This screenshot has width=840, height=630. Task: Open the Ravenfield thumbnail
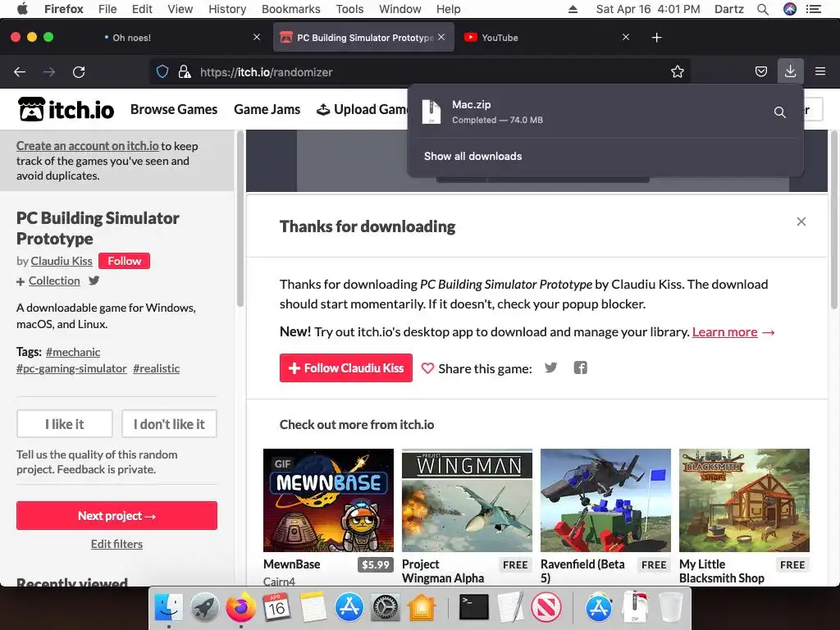click(x=605, y=500)
